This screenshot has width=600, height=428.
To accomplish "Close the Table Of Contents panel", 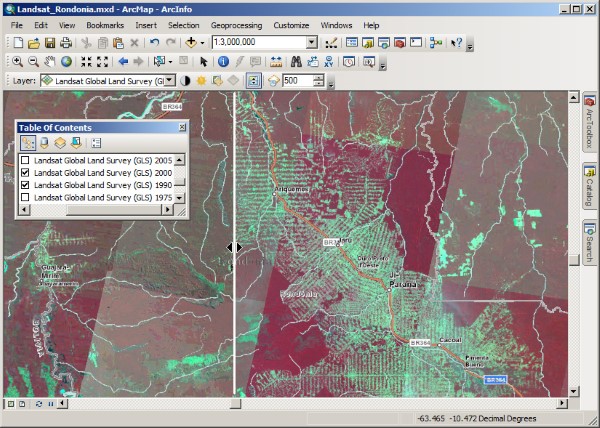I will 183,127.
